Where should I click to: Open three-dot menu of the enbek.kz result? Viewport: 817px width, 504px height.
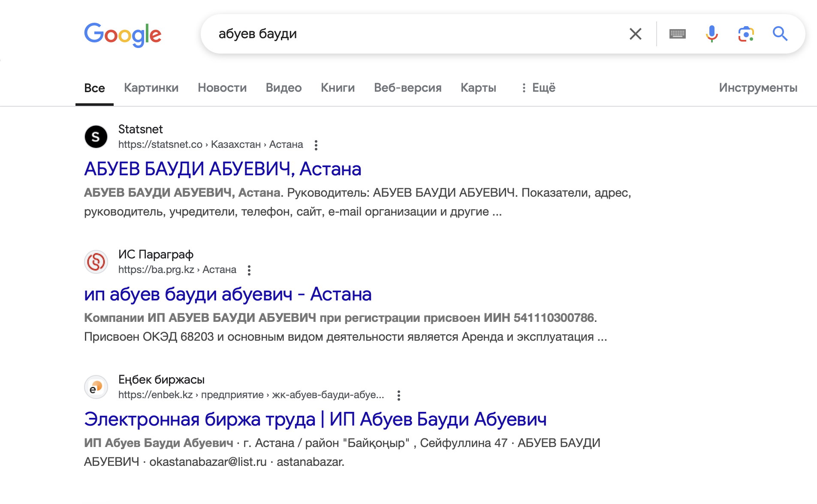point(399,395)
